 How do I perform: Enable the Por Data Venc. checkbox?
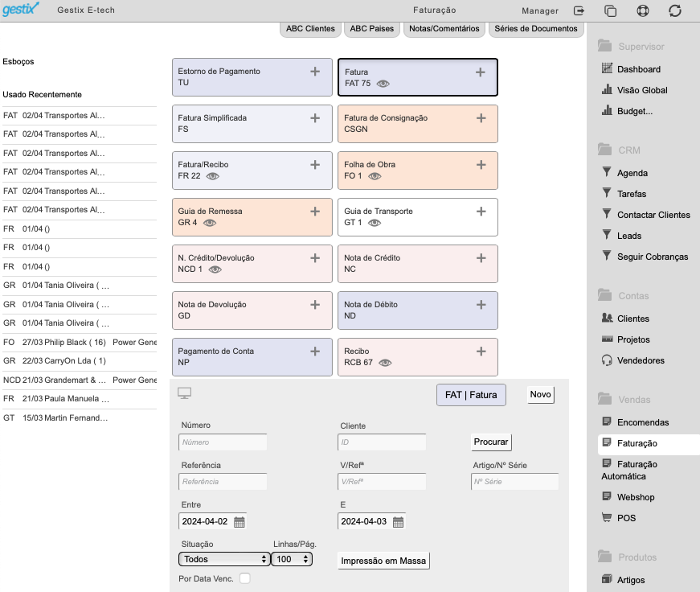(245, 578)
